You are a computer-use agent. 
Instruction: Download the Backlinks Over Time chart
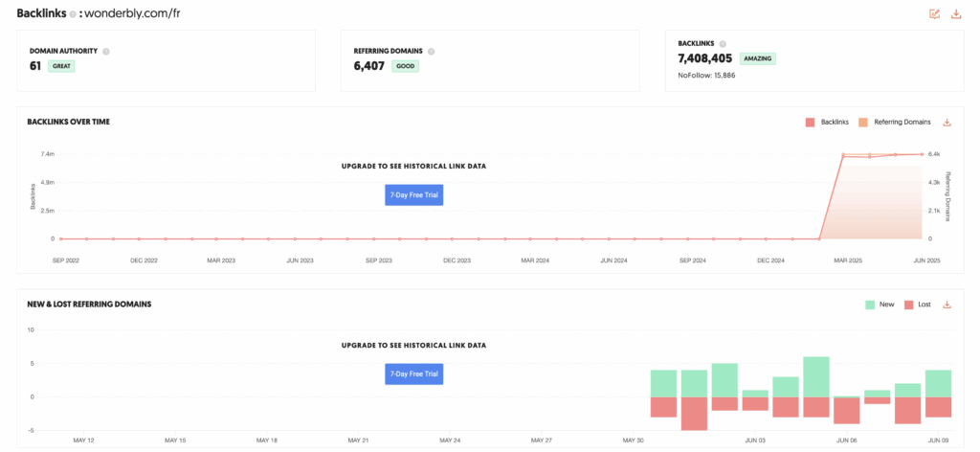(x=947, y=123)
